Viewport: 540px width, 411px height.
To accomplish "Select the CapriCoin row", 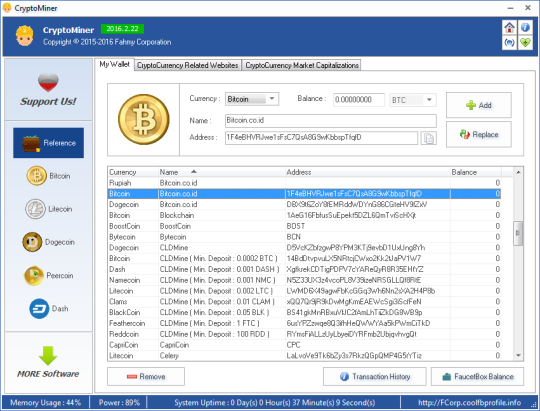I will (304, 345).
